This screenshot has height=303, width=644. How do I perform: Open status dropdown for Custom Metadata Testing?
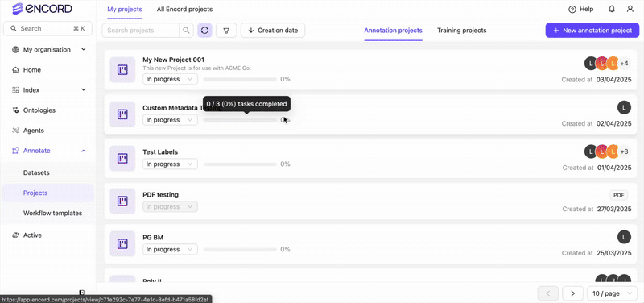click(x=170, y=120)
